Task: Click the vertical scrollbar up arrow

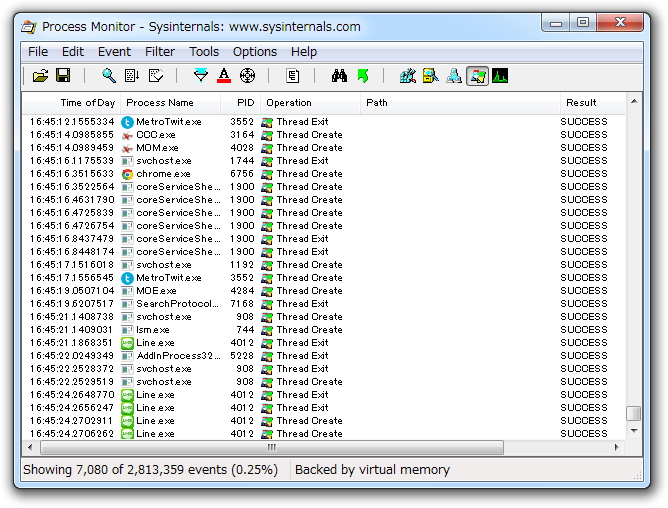Action: (x=634, y=101)
